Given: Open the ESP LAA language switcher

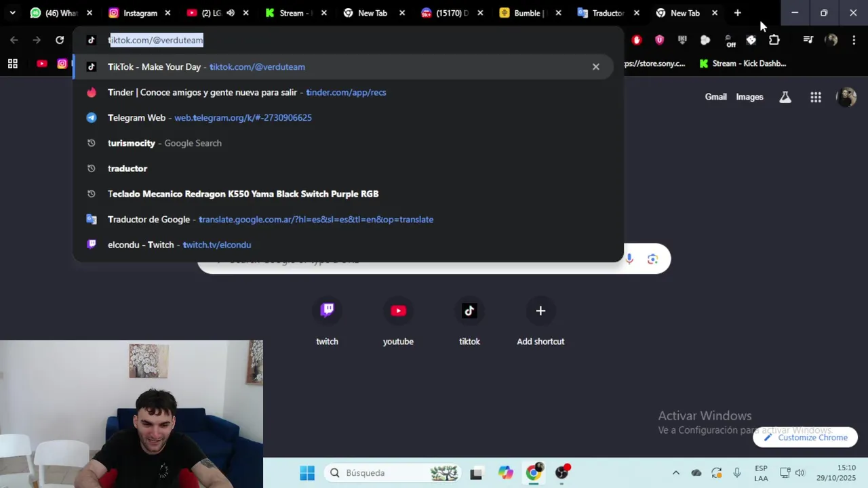Looking at the screenshot, I should click(x=761, y=473).
